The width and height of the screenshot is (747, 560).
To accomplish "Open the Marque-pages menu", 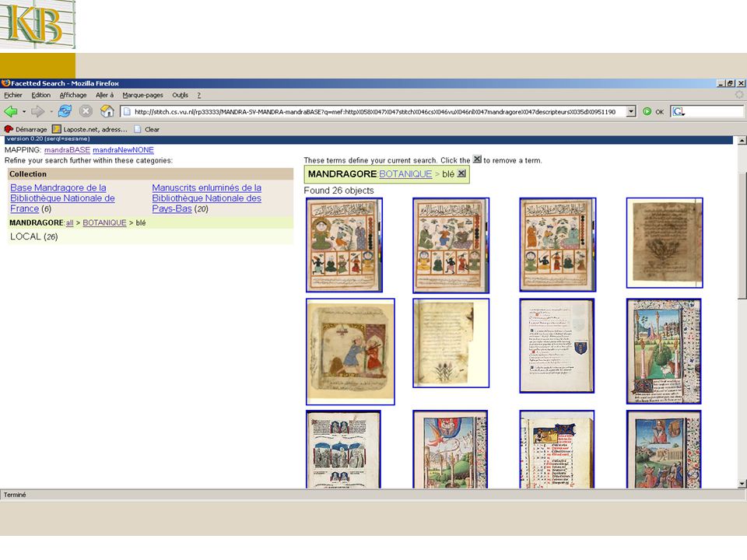I will pos(142,95).
